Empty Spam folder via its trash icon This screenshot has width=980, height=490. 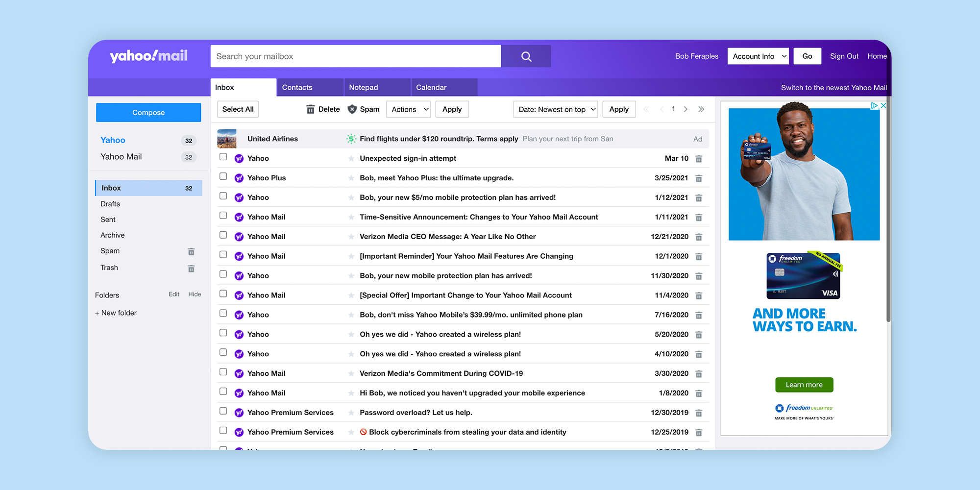point(191,251)
